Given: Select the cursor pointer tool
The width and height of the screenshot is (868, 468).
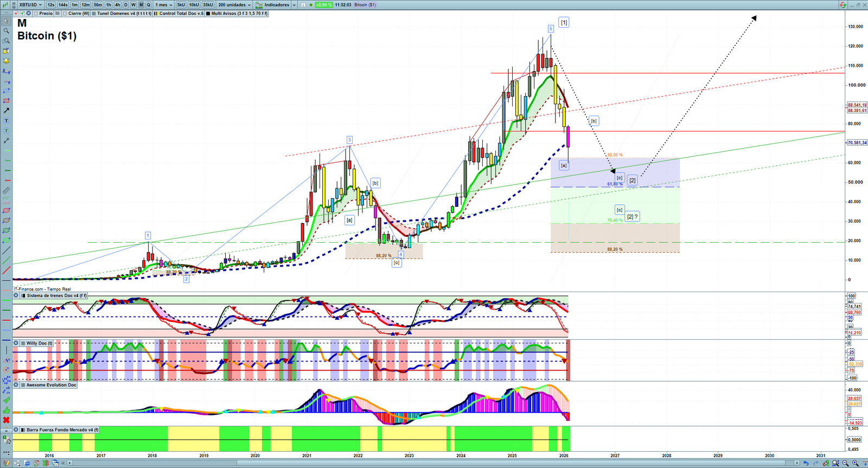Looking at the screenshot, I should pos(6,21).
